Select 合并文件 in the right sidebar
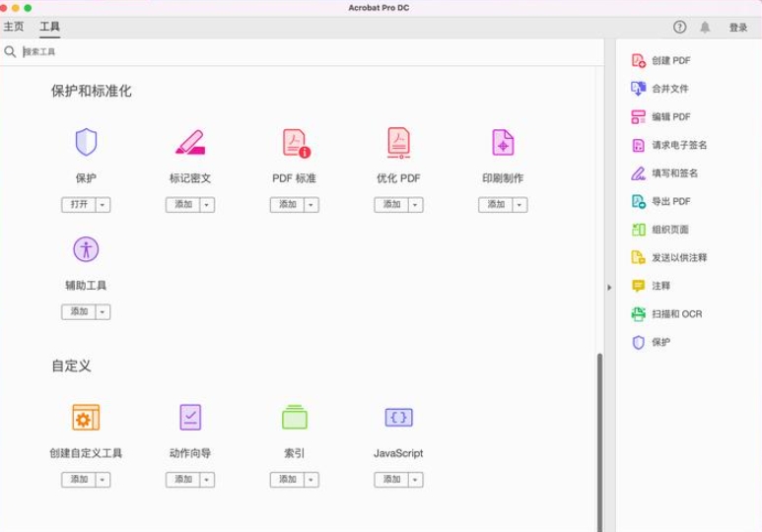 tap(659, 89)
